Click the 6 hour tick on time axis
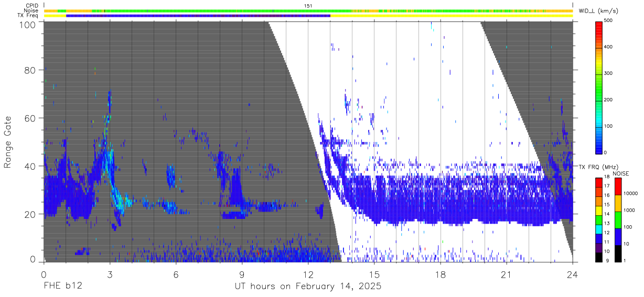 (176, 274)
